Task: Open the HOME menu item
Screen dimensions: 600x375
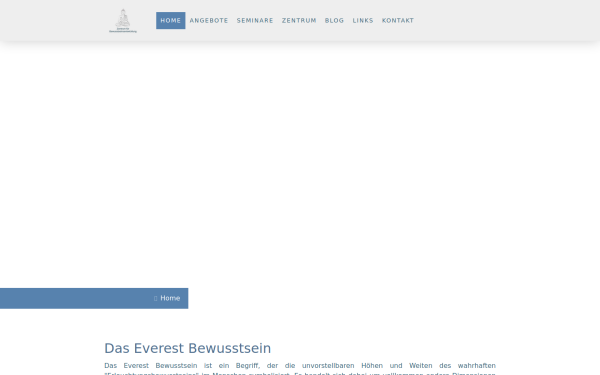Action: [x=171, y=21]
